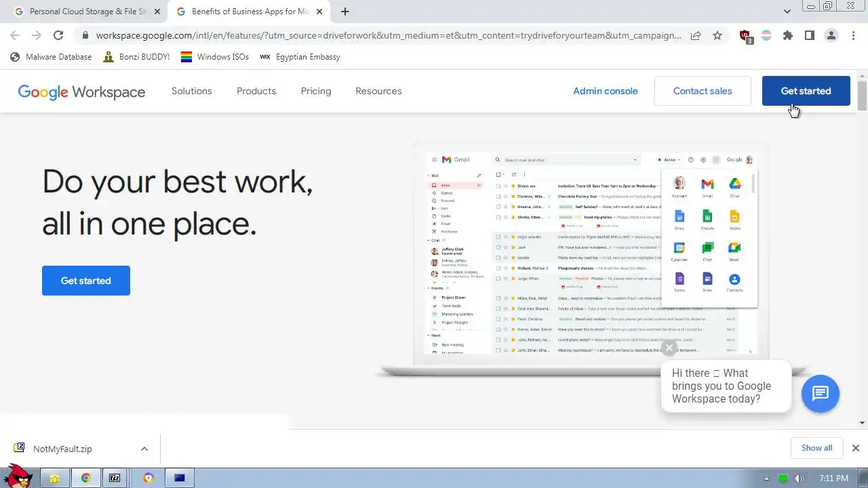Click the striped flag extension icon
The height and width of the screenshot is (488, 868).
[x=766, y=35]
